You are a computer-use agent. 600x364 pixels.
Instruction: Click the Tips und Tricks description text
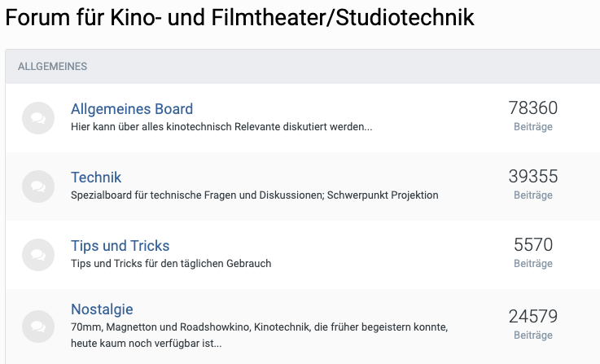pyautogui.click(x=171, y=264)
